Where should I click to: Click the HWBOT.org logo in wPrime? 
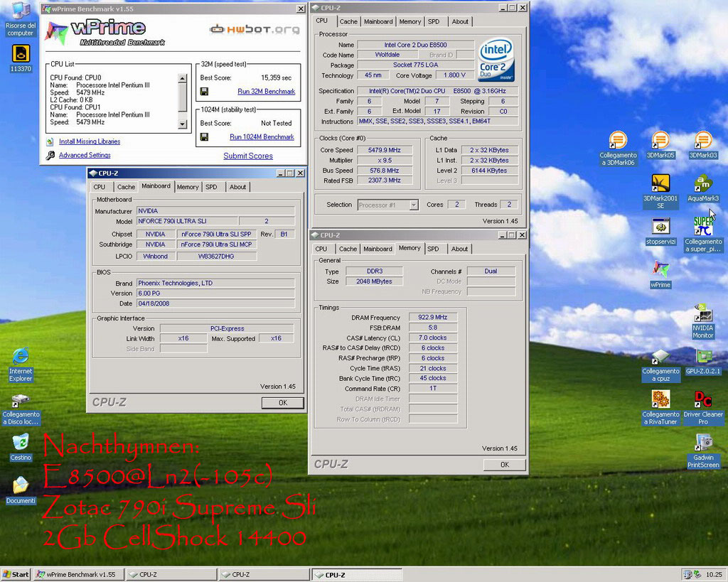tap(255, 29)
